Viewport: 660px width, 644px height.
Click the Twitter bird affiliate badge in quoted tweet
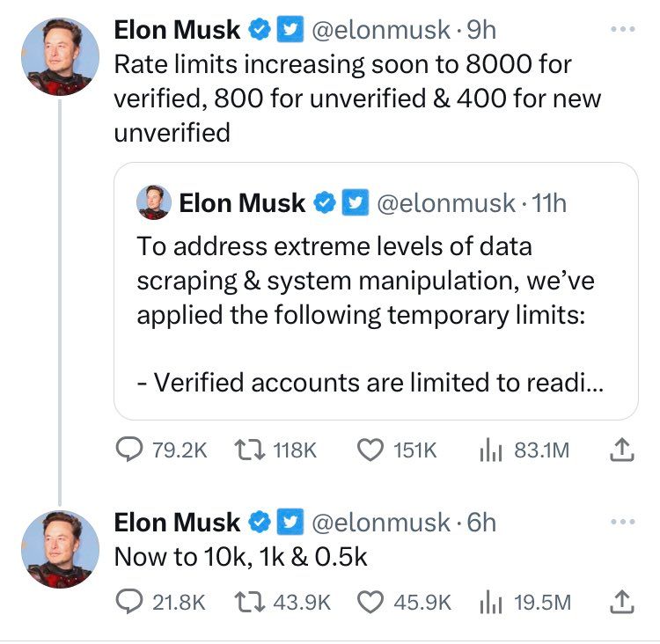point(356,202)
